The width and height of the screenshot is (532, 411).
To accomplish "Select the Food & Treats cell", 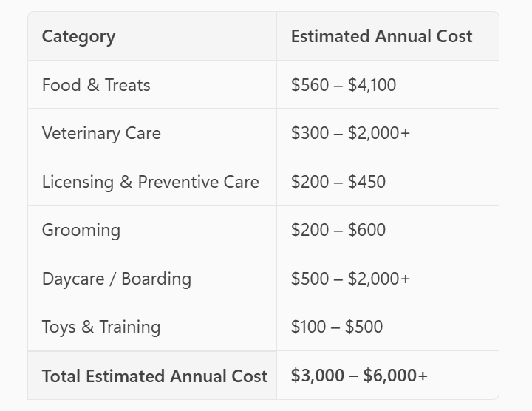I will click(96, 85).
